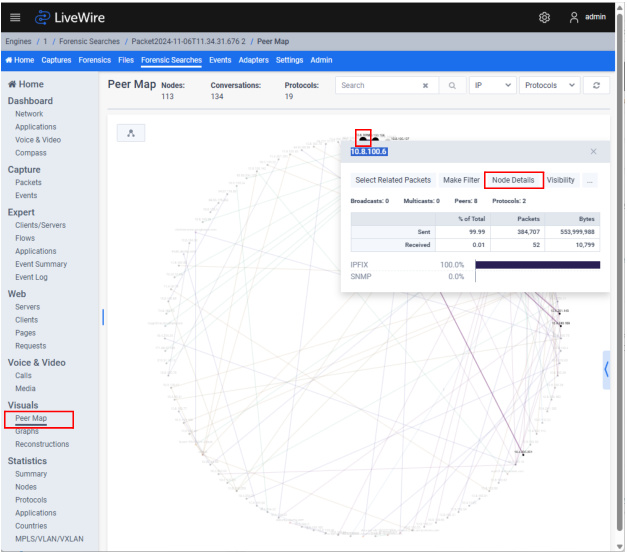
Task: Open Events under Capture
Action: (x=26, y=196)
